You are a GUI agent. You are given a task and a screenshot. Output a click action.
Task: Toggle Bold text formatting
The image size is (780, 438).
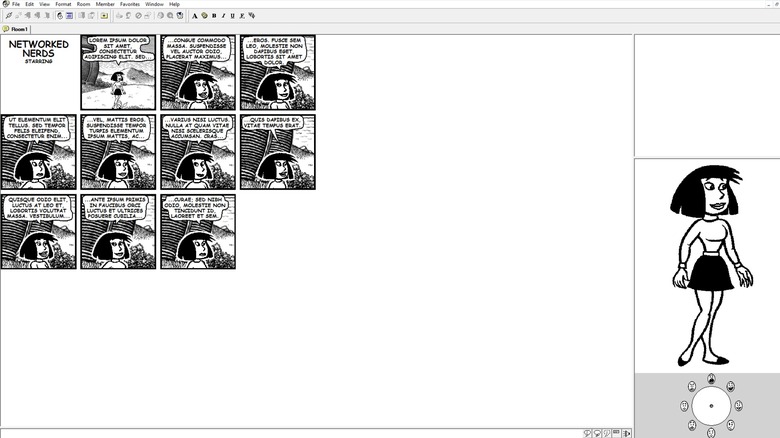tap(214, 16)
